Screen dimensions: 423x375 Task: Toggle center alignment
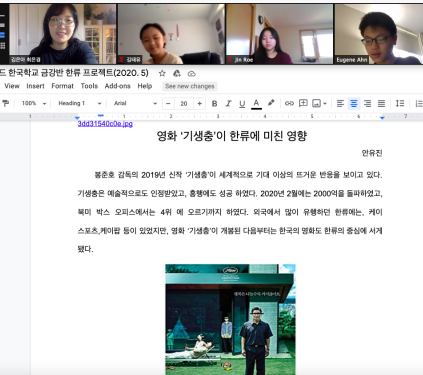coord(354,104)
